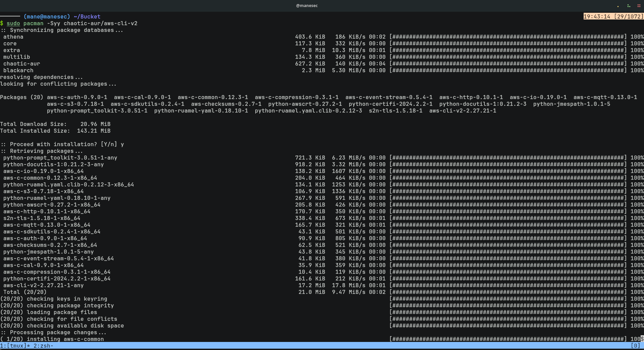
Task: Click 'Total Download Size: 20.96 MiB' line
Action: pos(55,124)
